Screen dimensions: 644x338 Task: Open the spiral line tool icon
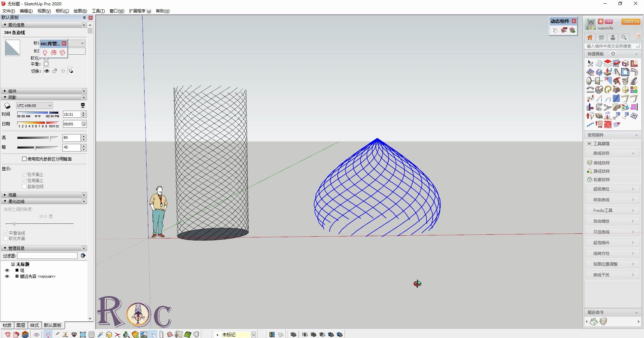(626, 80)
